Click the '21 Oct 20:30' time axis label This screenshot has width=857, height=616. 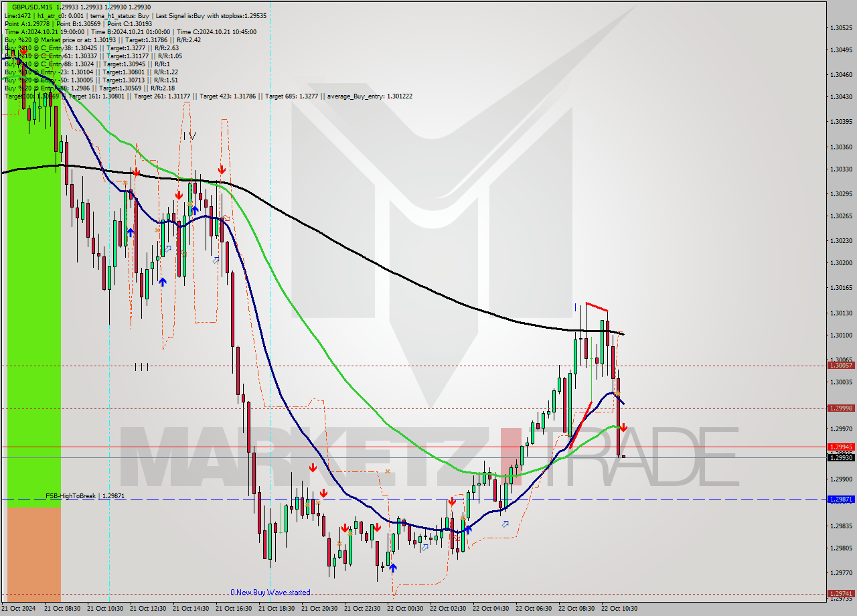319,609
